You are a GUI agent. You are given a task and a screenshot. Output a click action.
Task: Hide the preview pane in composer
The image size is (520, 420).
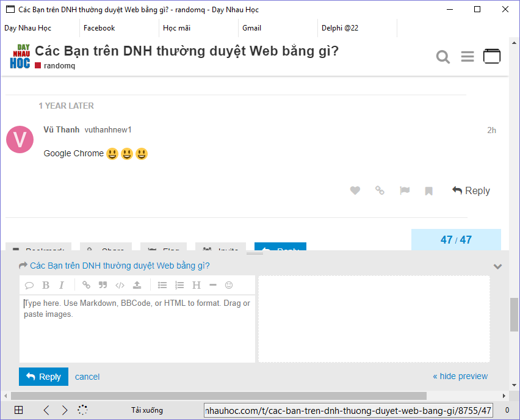click(x=460, y=376)
